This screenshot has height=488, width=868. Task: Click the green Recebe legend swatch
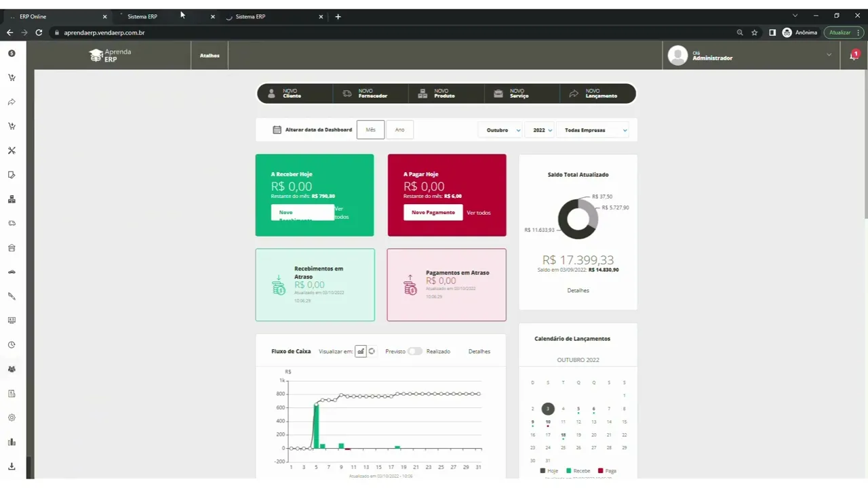(x=569, y=470)
